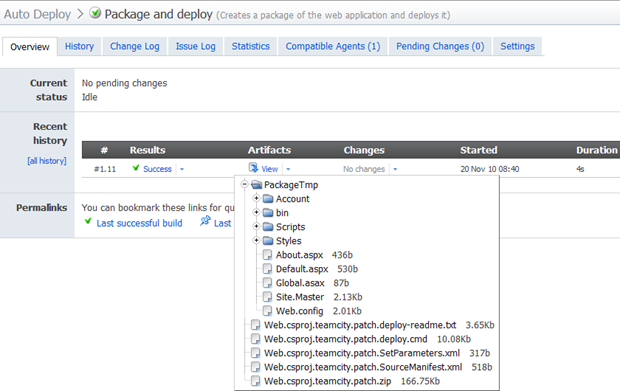The width and height of the screenshot is (620, 391).
Task: Click the Scripts folder icon
Action: [268, 227]
